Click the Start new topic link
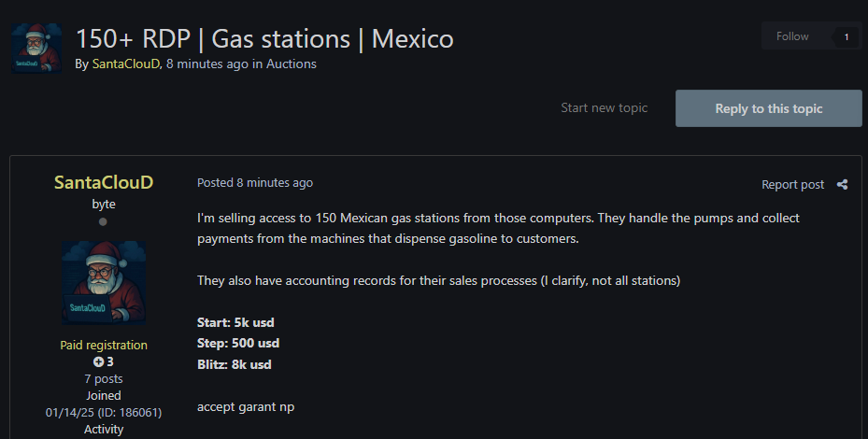Viewport: 868px width, 439px height. (604, 108)
